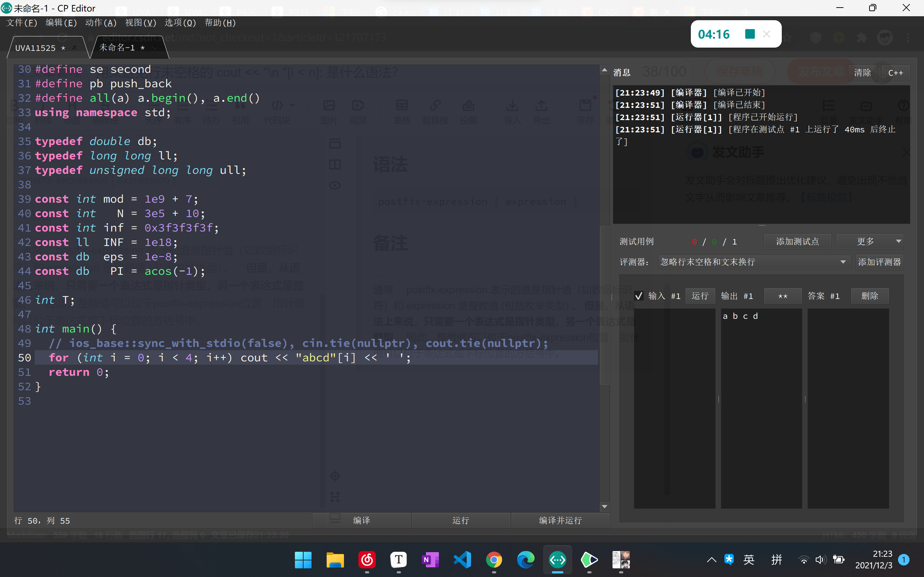Image resolution: width=924 pixels, height=577 pixels.
Task: Open the 评测器 checker combo box
Action: (754, 262)
